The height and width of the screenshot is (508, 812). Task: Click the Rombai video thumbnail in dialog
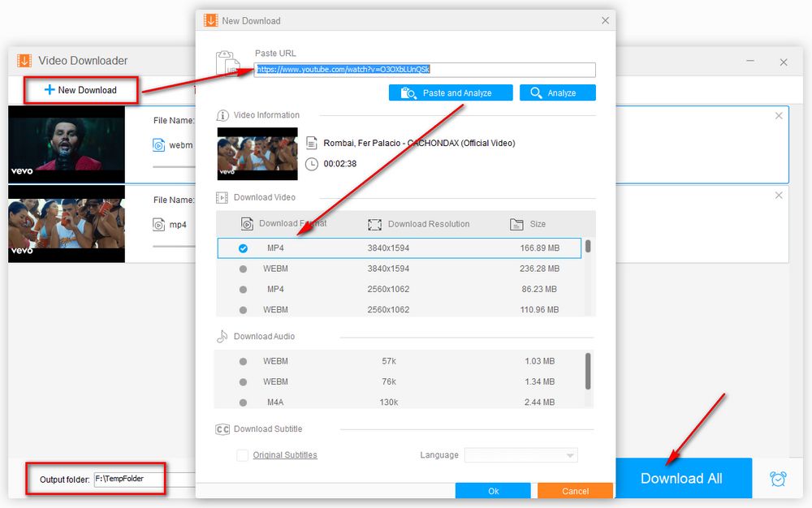(257, 153)
